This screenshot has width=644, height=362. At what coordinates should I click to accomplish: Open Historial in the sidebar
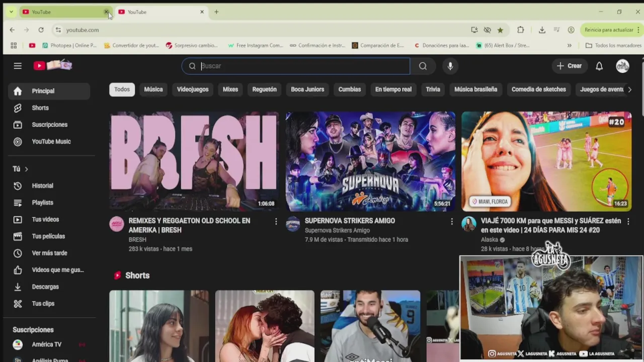[x=49, y=186]
